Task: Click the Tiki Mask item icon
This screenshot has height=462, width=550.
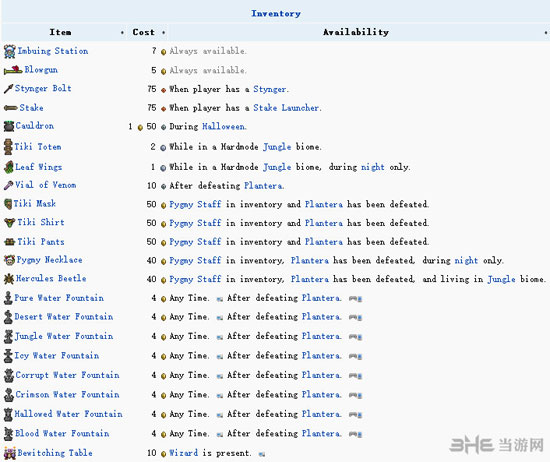Action: pyautogui.click(x=8, y=204)
